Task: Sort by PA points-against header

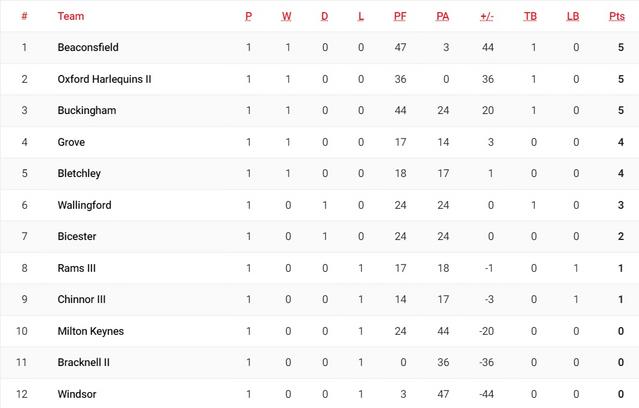Action: (443, 16)
